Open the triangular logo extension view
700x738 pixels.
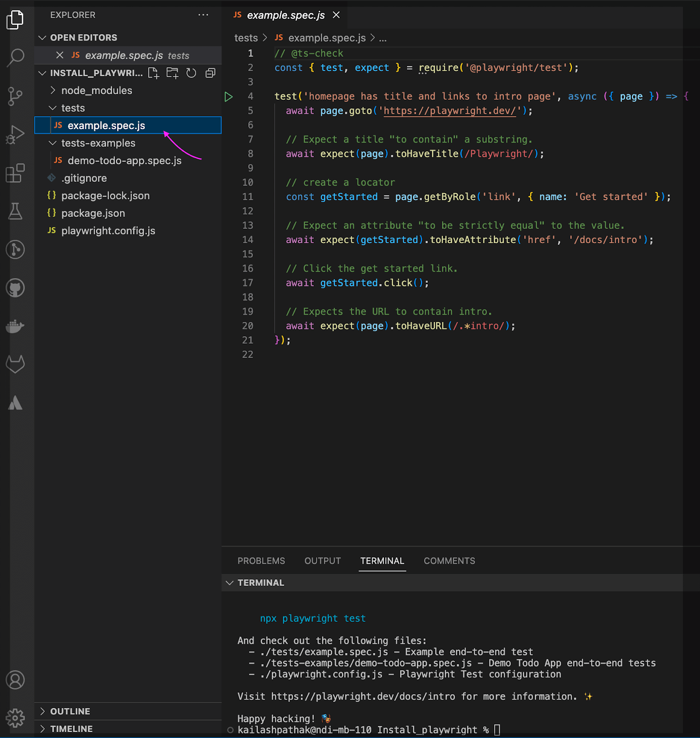15,403
